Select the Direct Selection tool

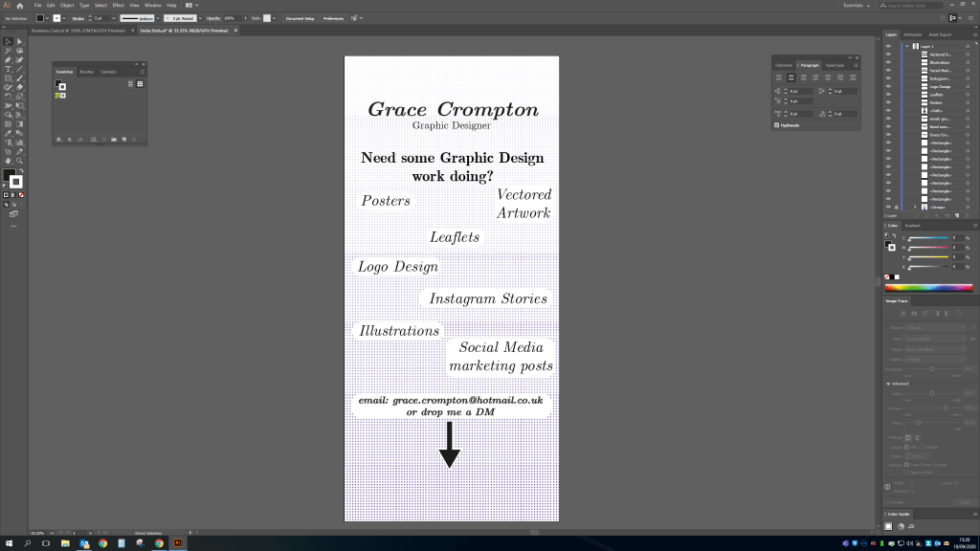pos(18,41)
